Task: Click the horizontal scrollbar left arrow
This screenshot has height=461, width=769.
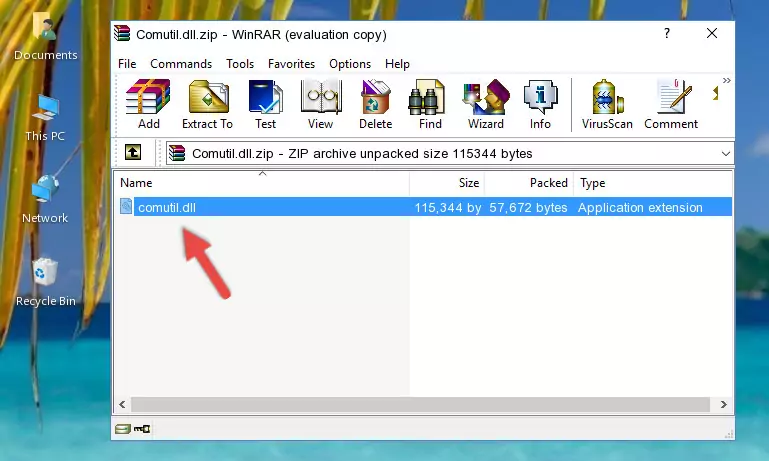Action: point(122,405)
